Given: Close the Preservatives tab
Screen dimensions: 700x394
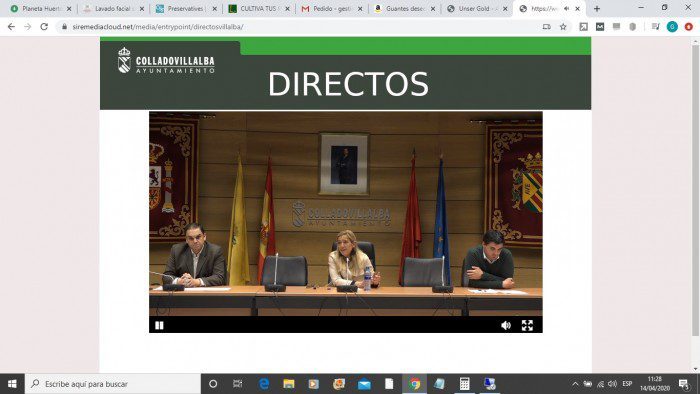Looking at the screenshot, I should pyautogui.click(x=215, y=8).
